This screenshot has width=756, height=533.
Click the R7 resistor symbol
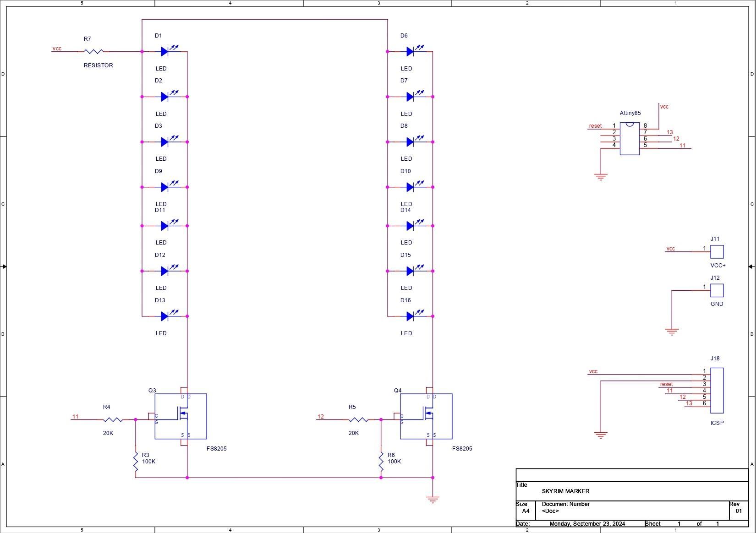(94, 51)
